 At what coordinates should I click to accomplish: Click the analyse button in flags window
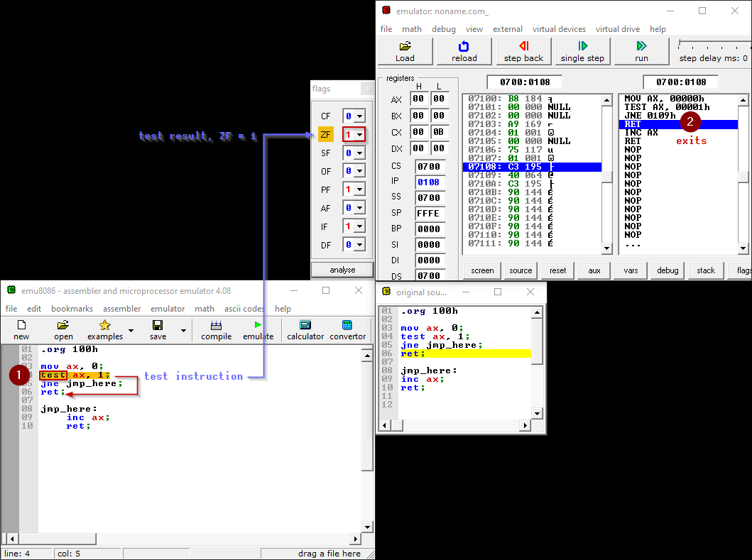[342, 270]
